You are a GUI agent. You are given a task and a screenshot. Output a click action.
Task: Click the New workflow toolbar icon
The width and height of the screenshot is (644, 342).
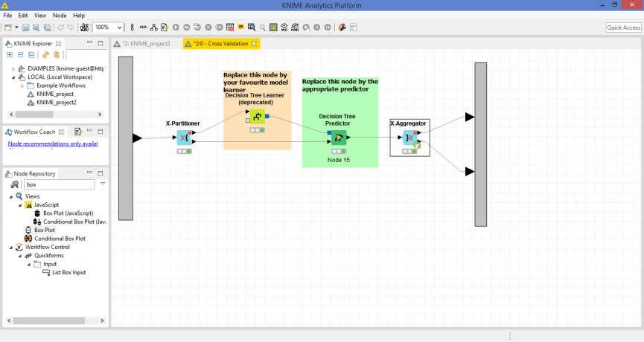(x=7, y=28)
